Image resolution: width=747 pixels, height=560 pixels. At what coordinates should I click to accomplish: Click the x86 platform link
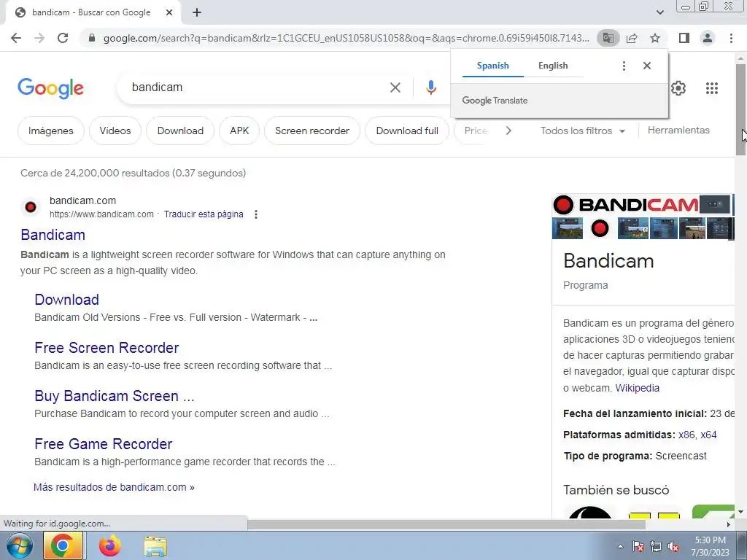686,435
